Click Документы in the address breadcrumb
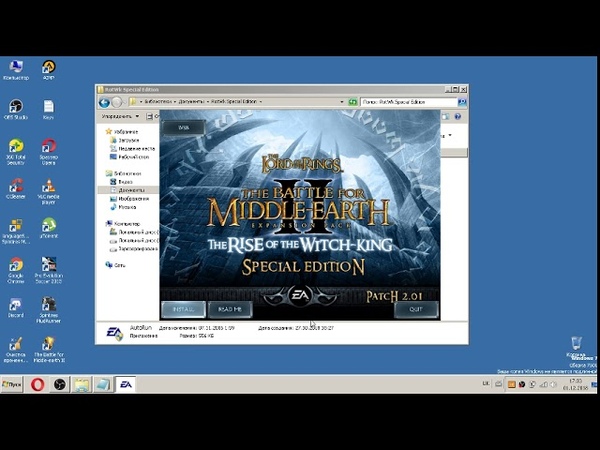This screenshot has width=600, height=450. point(191,102)
